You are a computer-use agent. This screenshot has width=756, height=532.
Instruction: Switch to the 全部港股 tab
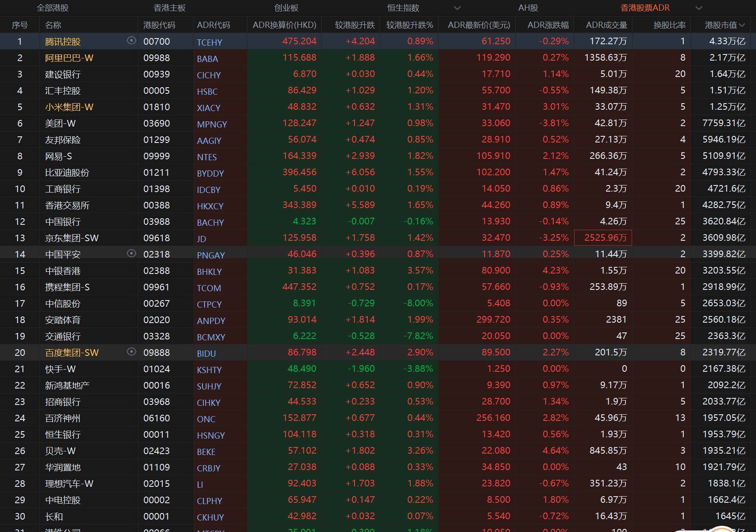(x=53, y=8)
